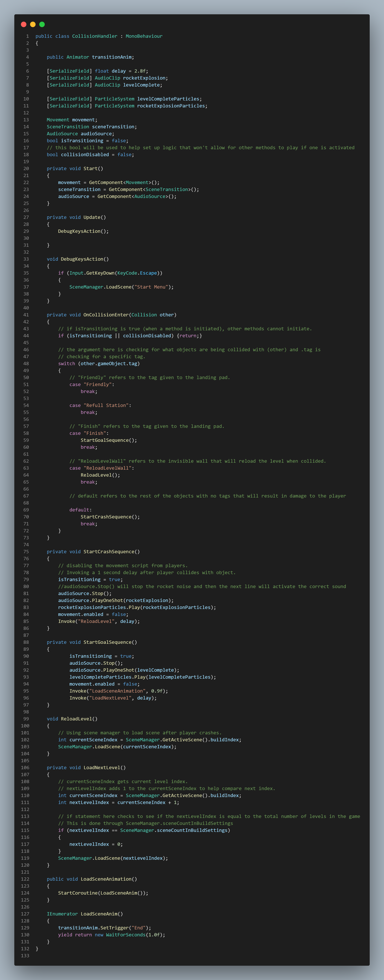Click "bool isTransitioning = false;" line
This screenshot has width=384, height=980.
(x=87, y=141)
